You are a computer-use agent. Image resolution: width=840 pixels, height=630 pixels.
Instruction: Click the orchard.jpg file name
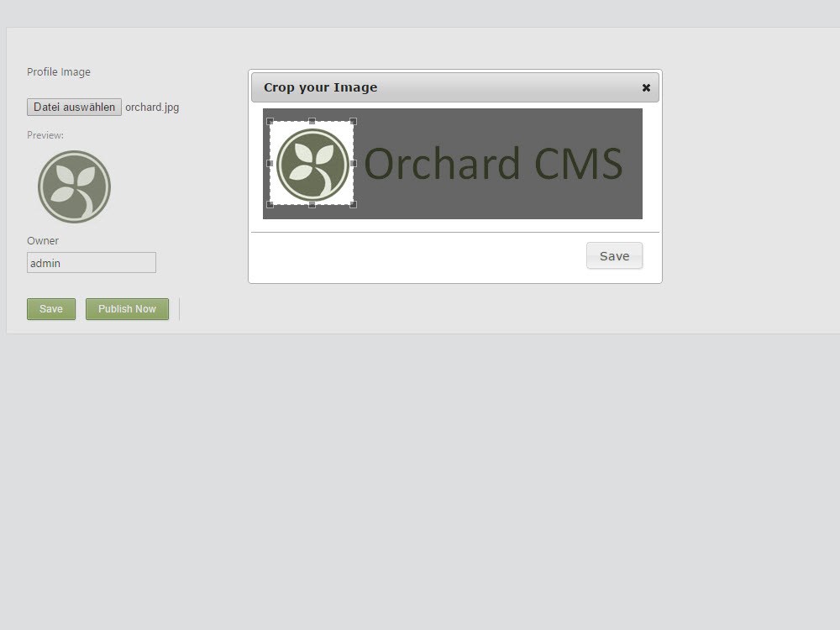click(x=152, y=108)
